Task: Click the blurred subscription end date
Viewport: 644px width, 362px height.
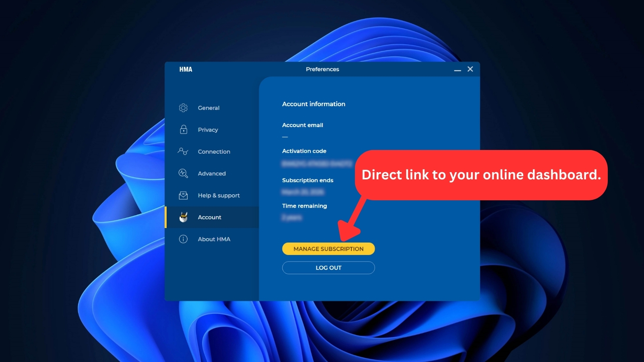Action: (303, 192)
